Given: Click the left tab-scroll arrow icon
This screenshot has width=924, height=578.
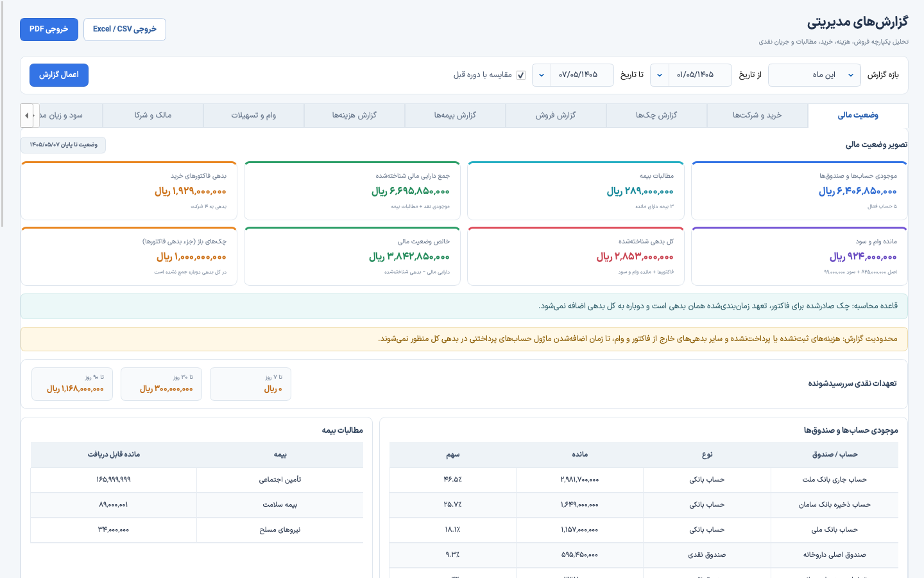Looking at the screenshot, I should coord(26,116).
